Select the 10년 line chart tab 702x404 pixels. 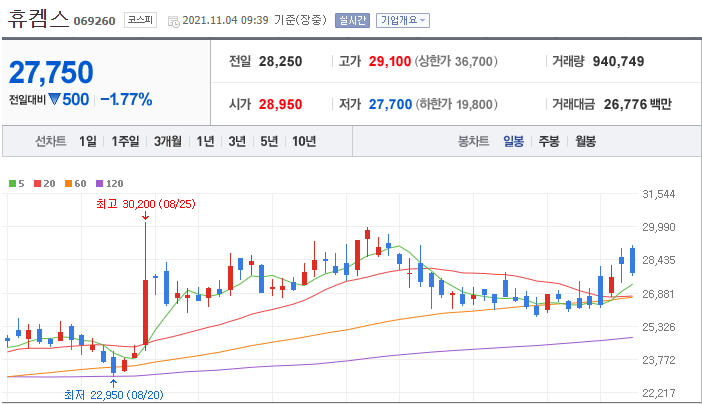pos(304,142)
